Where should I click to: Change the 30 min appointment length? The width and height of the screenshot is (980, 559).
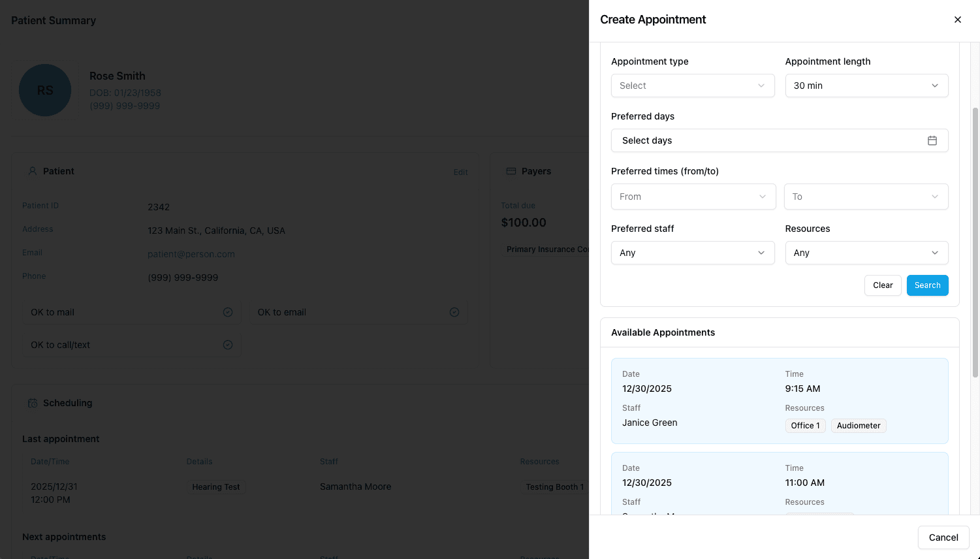click(x=866, y=86)
